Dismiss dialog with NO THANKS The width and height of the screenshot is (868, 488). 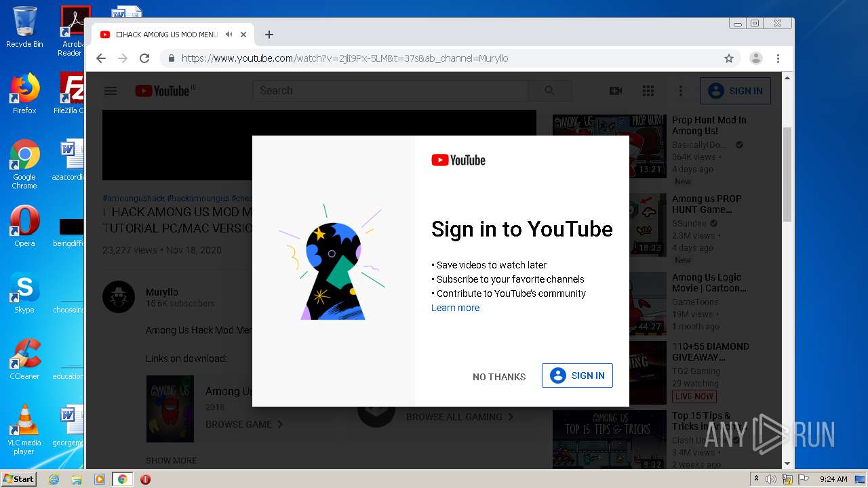pos(499,377)
